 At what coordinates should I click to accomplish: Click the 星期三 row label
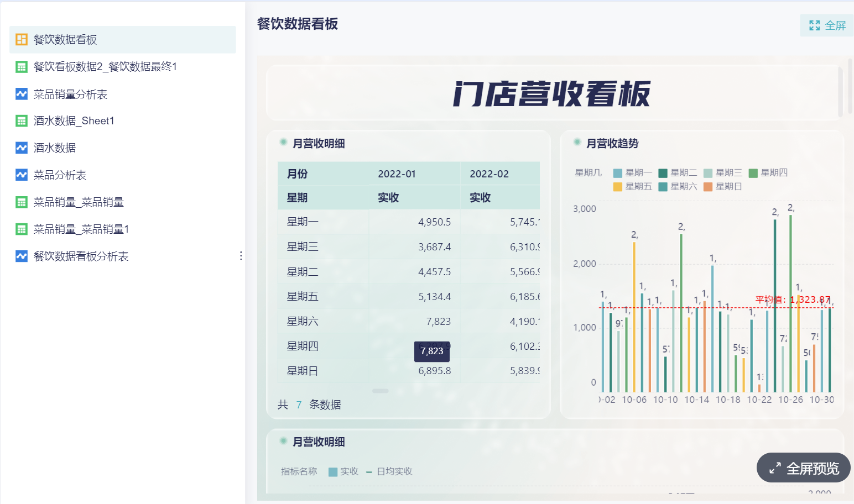[303, 246]
